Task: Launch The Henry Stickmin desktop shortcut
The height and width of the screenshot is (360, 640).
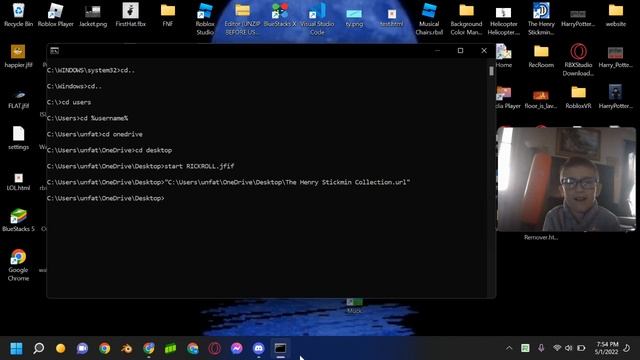Action: [541, 19]
